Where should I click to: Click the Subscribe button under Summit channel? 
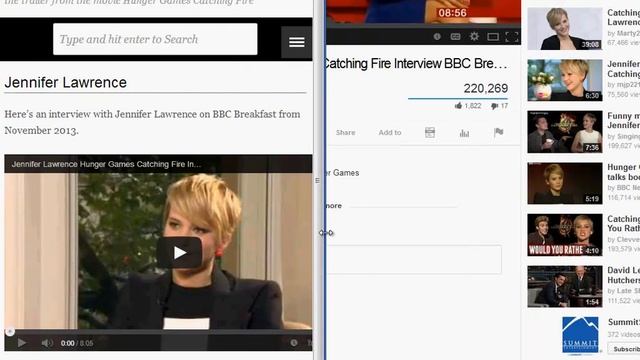624,349
